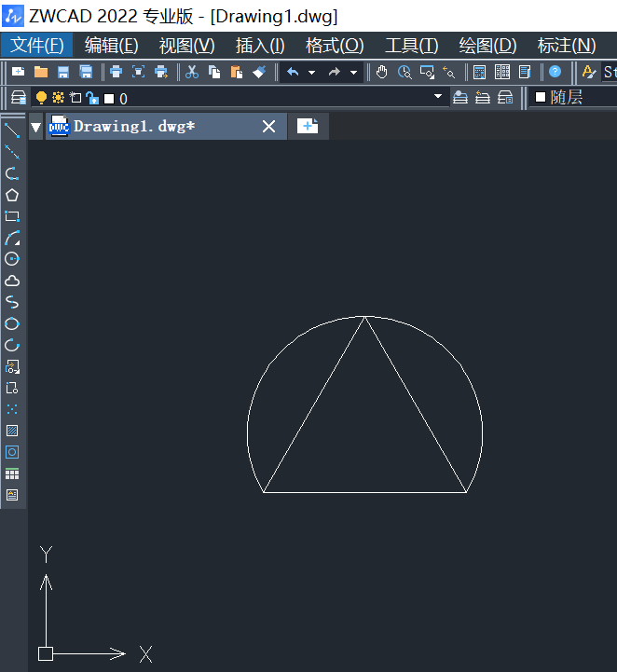Toggle layer 0 viewport freeze icon

(x=75, y=98)
